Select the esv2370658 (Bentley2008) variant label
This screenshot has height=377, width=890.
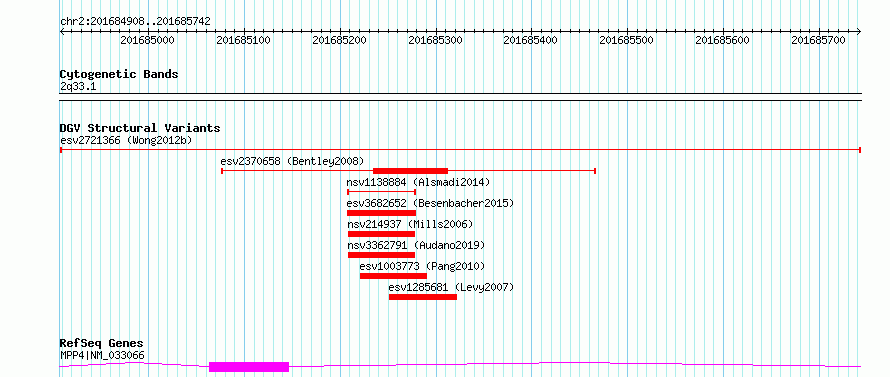click(x=292, y=161)
